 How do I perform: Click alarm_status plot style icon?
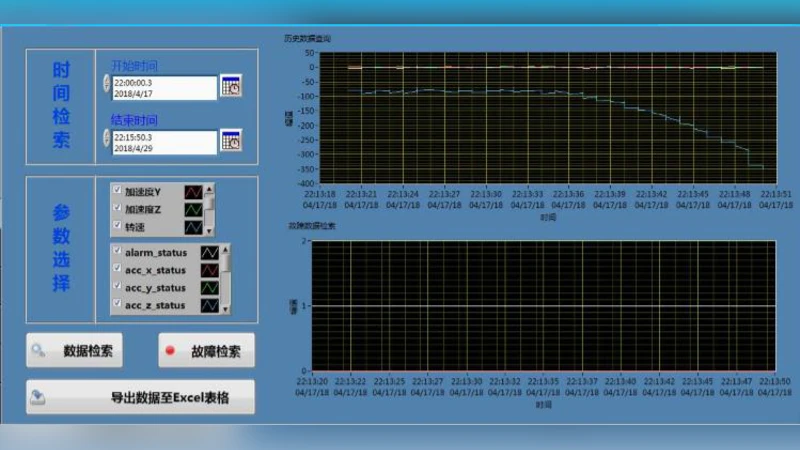210,253
